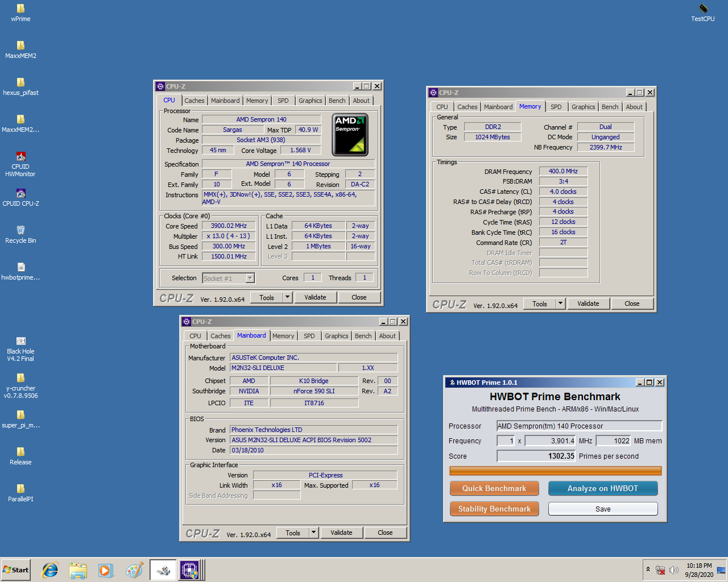This screenshot has height=582, width=728.
Task: Open the ParallelPI desktop folder
Action: coord(20,493)
